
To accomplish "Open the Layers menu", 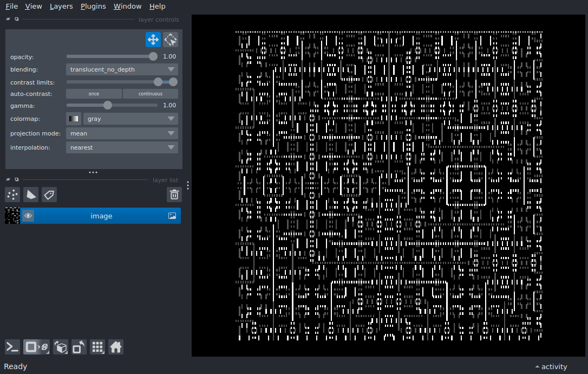I will (61, 7).
